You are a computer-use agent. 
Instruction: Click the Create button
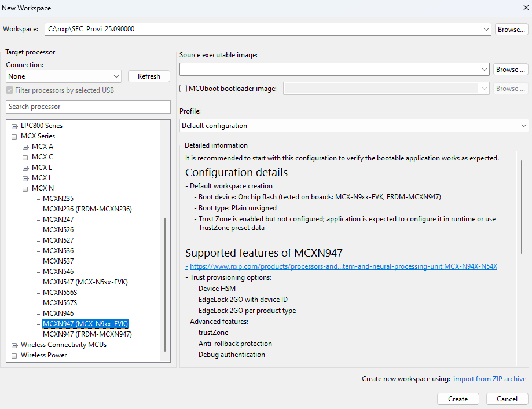[x=458, y=399]
